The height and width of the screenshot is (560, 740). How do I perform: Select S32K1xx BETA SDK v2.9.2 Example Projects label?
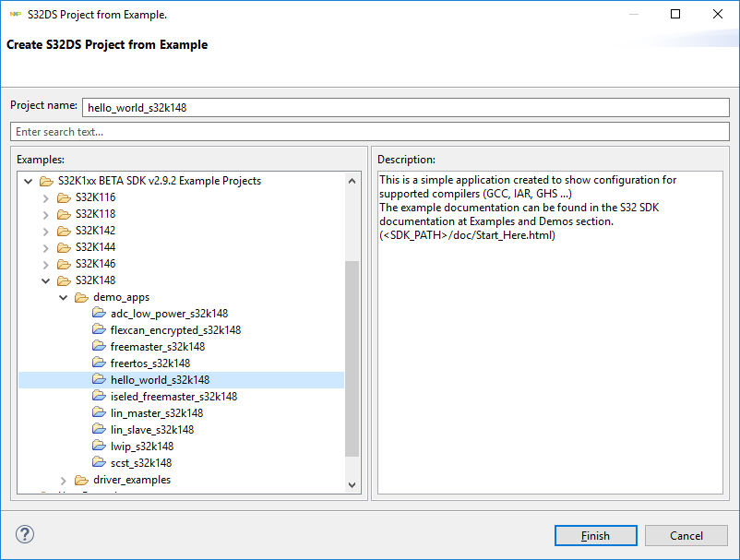pyautogui.click(x=160, y=181)
